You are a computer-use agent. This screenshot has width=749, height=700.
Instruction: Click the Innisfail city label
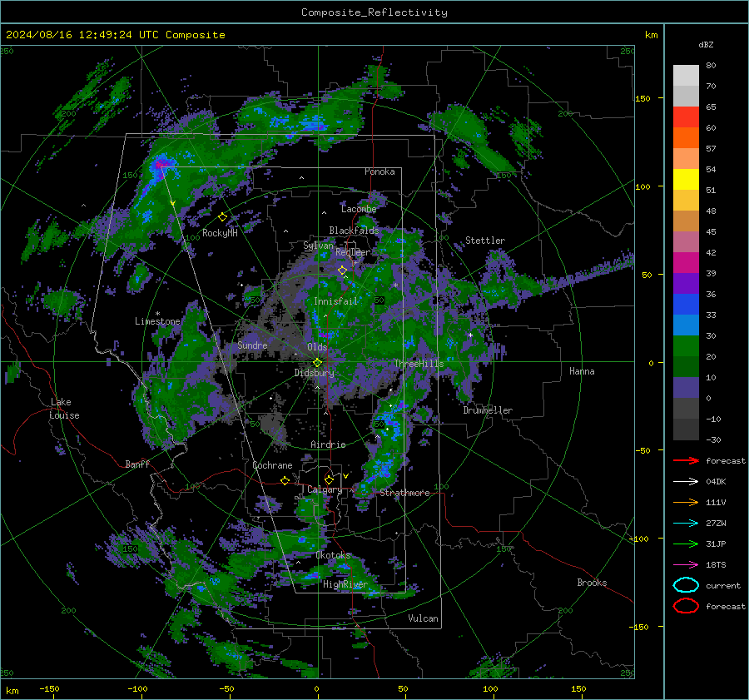click(336, 301)
